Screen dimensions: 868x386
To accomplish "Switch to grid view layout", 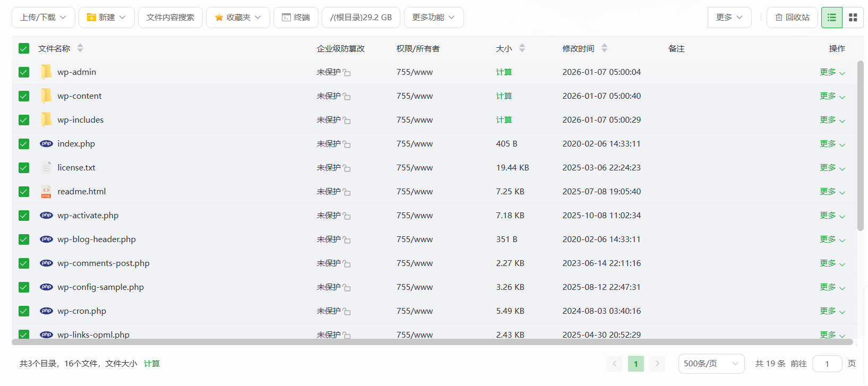I will (x=853, y=18).
